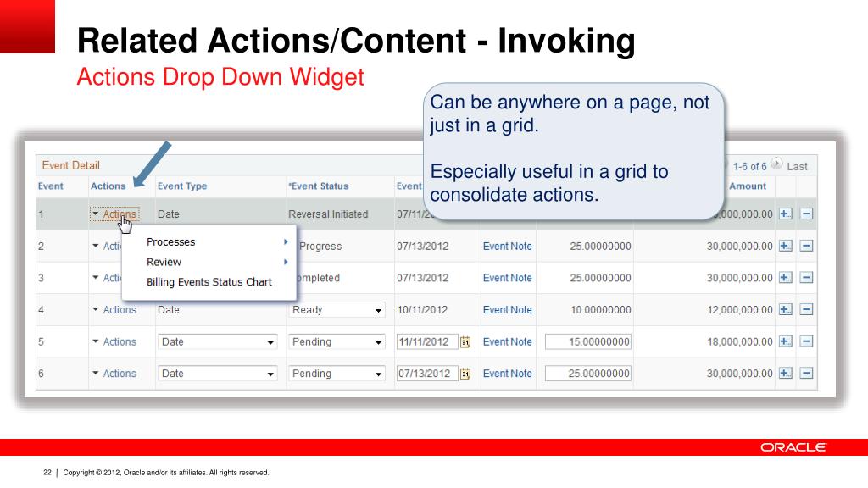Viewport: 868px width, 488px height.
Task: Open Pending status dropdown in row 5
Action: (337, 342)
